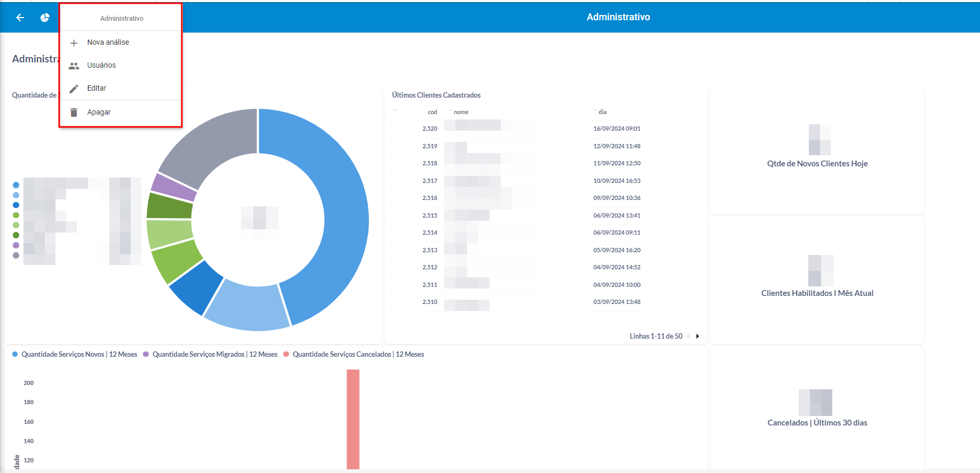Open the pie chart dashboard icon
The width and height of the screenshot is (980, 473).
tap(45, 18)
